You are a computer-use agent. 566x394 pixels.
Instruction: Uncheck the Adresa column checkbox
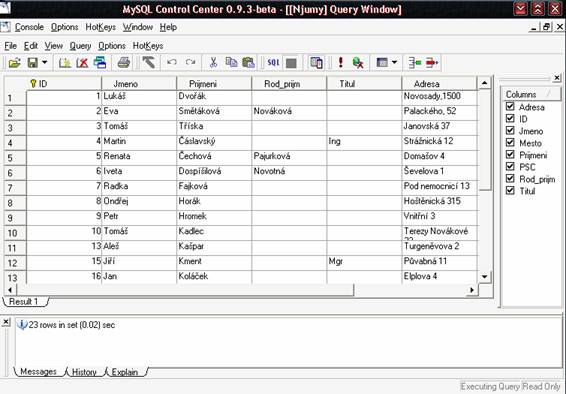coord(510,106)
